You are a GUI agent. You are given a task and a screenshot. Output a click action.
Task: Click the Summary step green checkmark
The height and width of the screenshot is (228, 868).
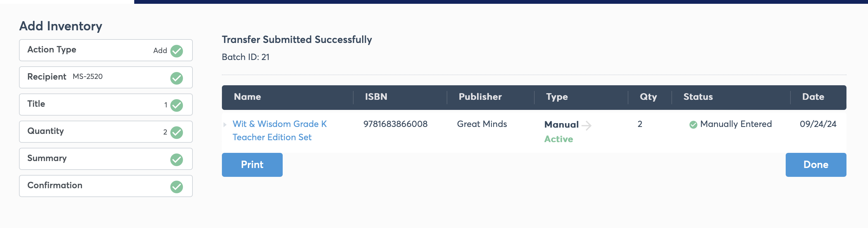[x=177, y=160]
